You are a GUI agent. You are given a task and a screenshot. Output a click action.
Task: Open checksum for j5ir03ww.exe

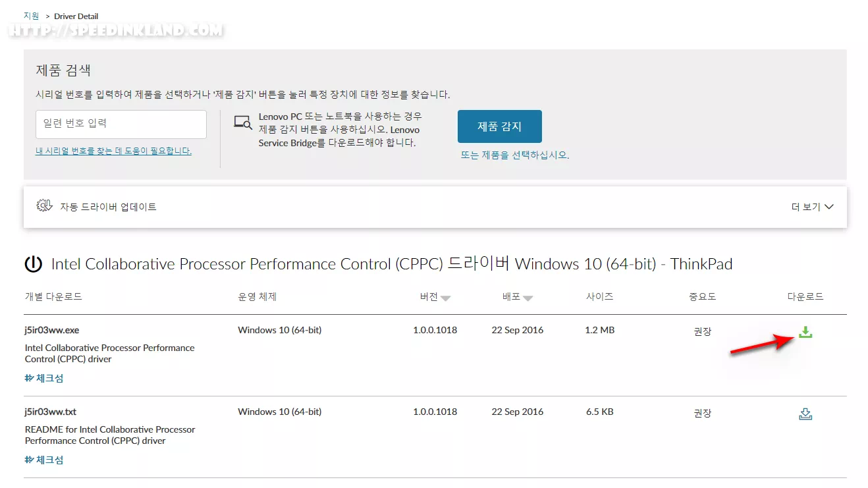(x=44, y=379)
